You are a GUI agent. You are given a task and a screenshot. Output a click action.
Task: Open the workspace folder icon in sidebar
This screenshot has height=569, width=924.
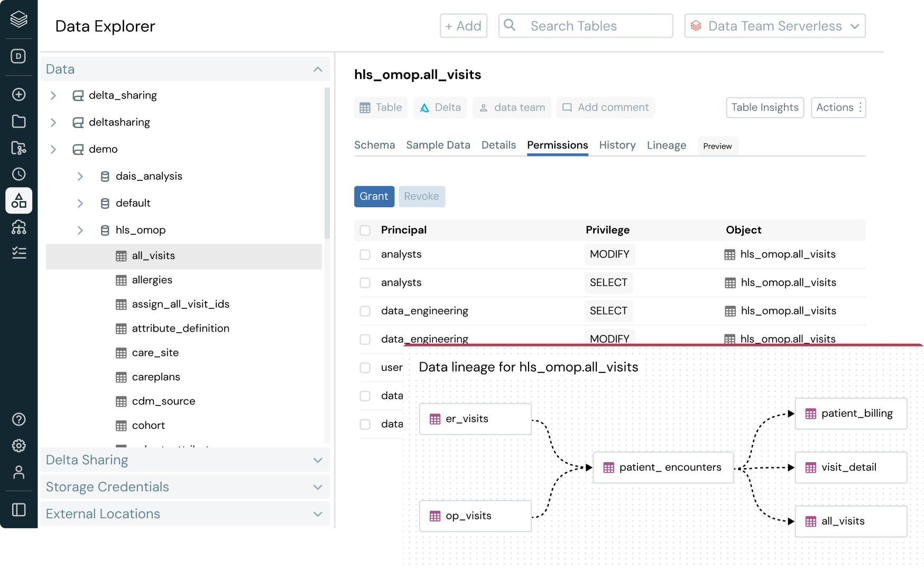click(19, 121)
